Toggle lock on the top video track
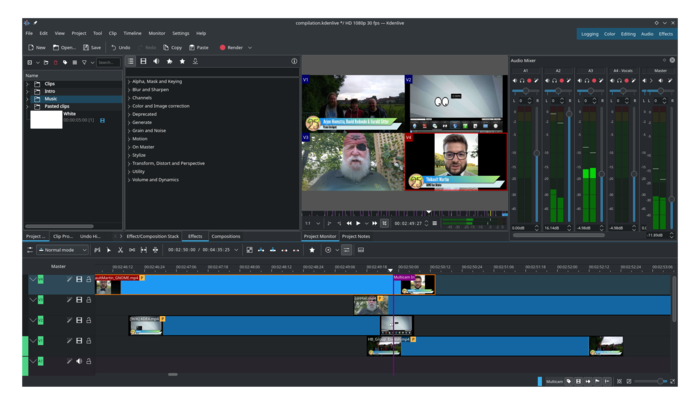The width and height of the screenshot is (700, 413). coord(88,280)
